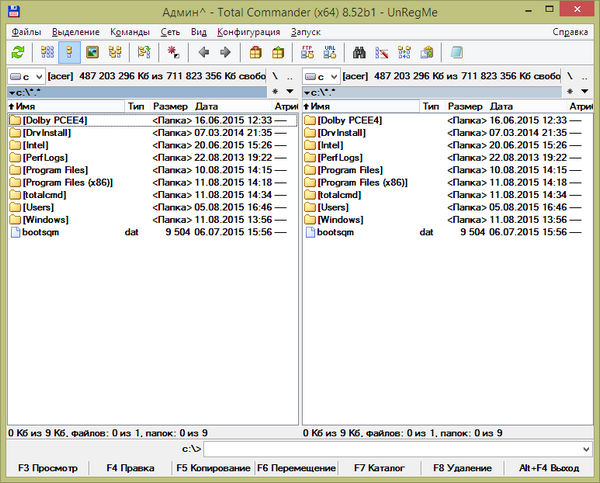
Task: Select [Windows] folder in right panel
Action: (447, 220)
